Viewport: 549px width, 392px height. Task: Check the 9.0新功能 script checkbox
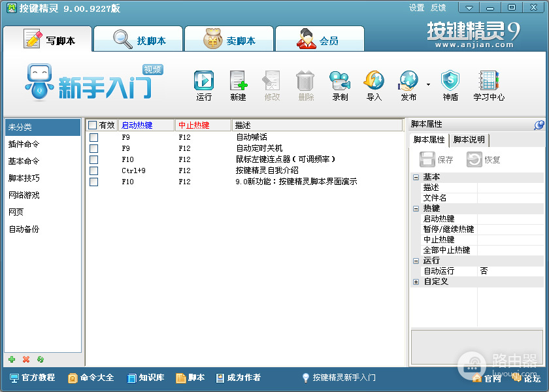(x=93, y=182)
